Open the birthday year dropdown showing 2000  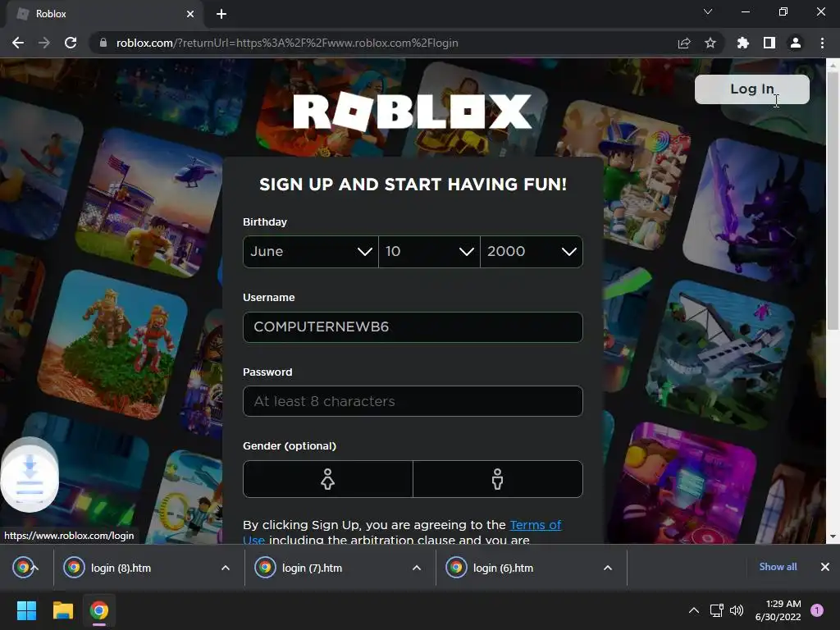(x=532, y=252)
